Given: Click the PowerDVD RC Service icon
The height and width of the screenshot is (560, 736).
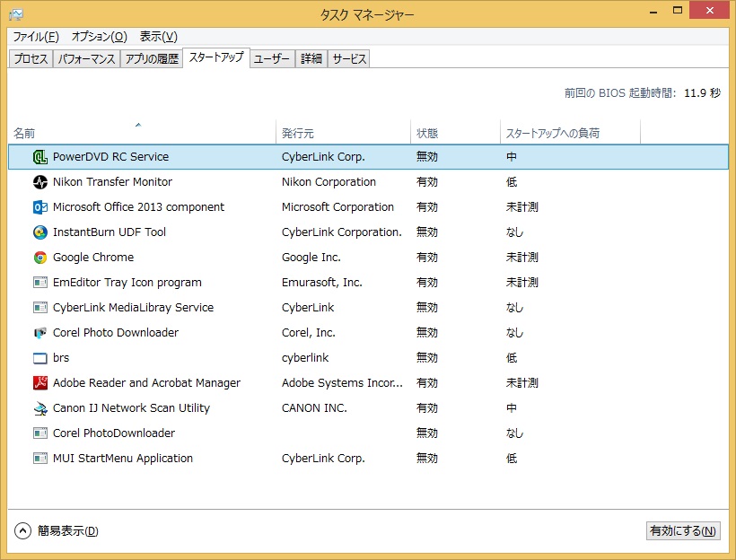Looking at the screenshot, I should pyautogui.click(x=39, y=157).
